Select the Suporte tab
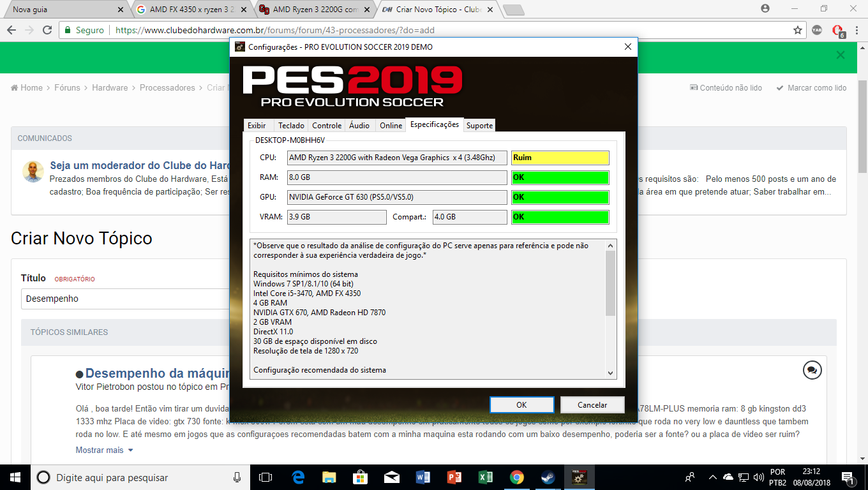Screen dimensions: 868x490 (479, 126)
